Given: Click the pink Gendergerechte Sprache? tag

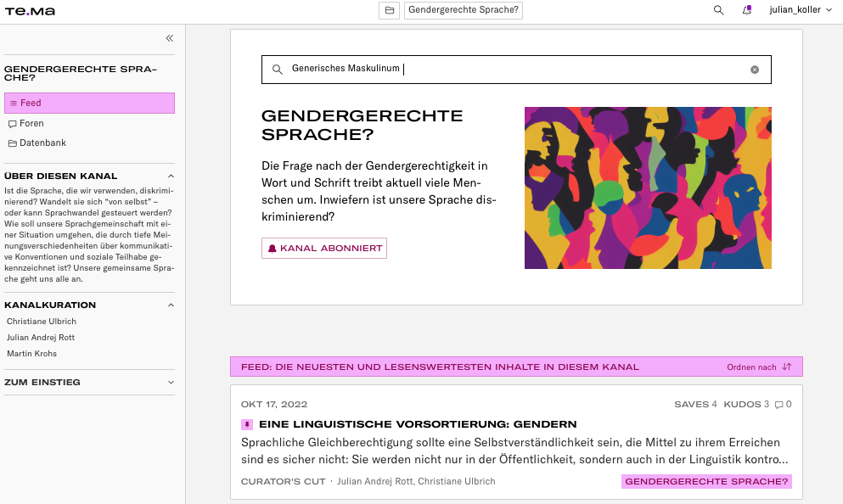Looking at the screenshot, I should pyautogui.click(x=705, y=482).
